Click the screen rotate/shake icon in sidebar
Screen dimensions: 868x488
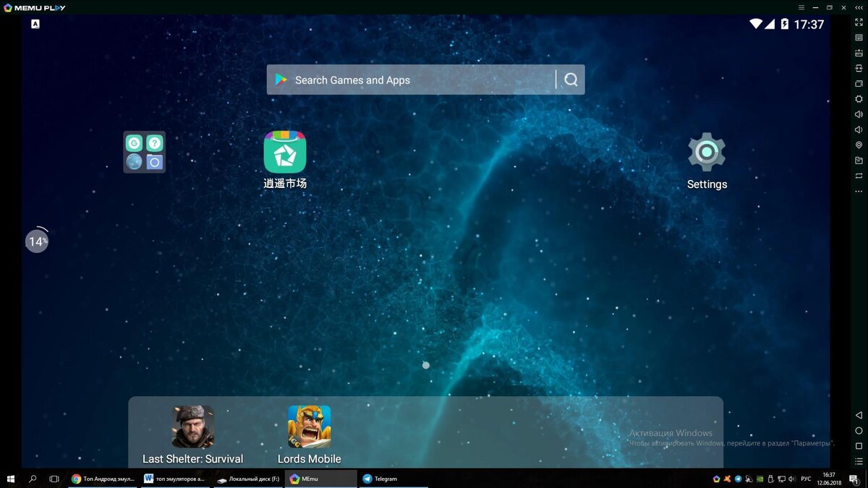[859, 68]
